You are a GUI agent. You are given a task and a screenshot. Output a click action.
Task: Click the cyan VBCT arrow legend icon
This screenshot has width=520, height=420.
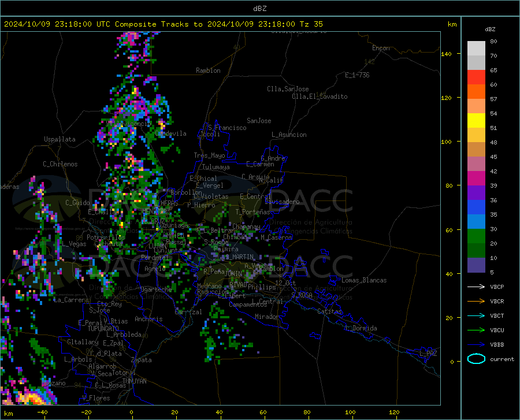pos(476,315)
